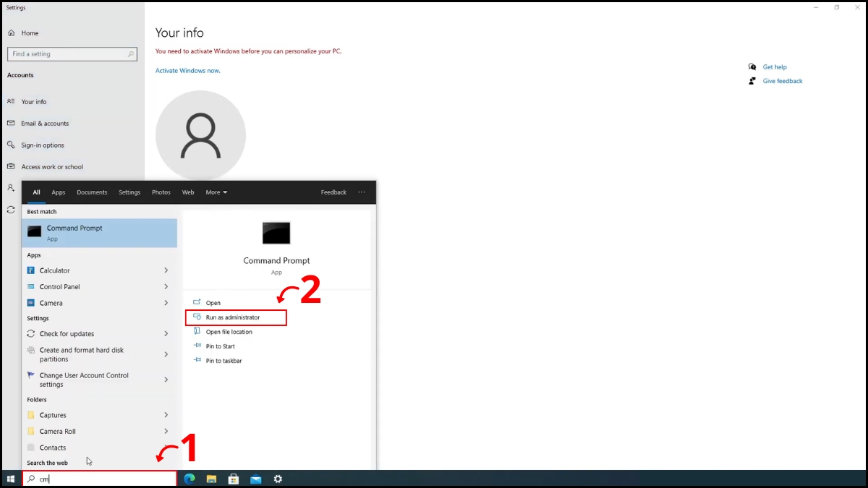Screen dimensions: 868x488
Task: Click the Activate Windows now link
Action: click(187, 70)
